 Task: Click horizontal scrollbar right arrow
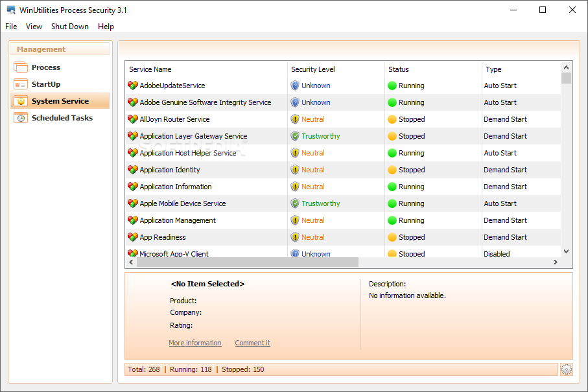click(x=556, y=262)
